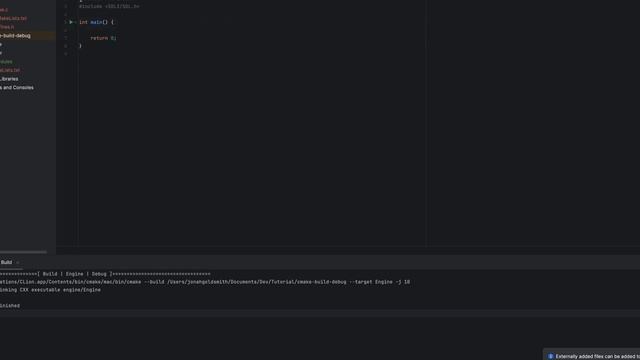The height and width of the screenshot is (360, 640).
Task: Open CMakeLists.txt listed just above External Libraries
Action: click(x=10, y=70)
